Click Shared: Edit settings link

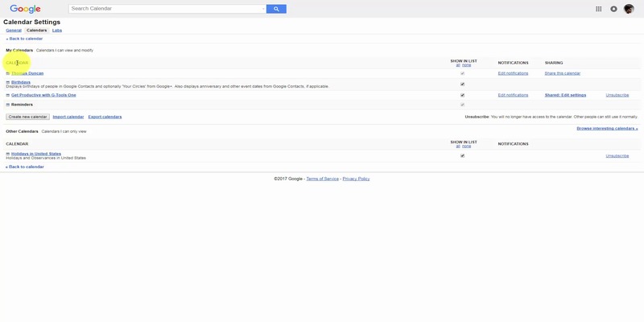point(565,95)
